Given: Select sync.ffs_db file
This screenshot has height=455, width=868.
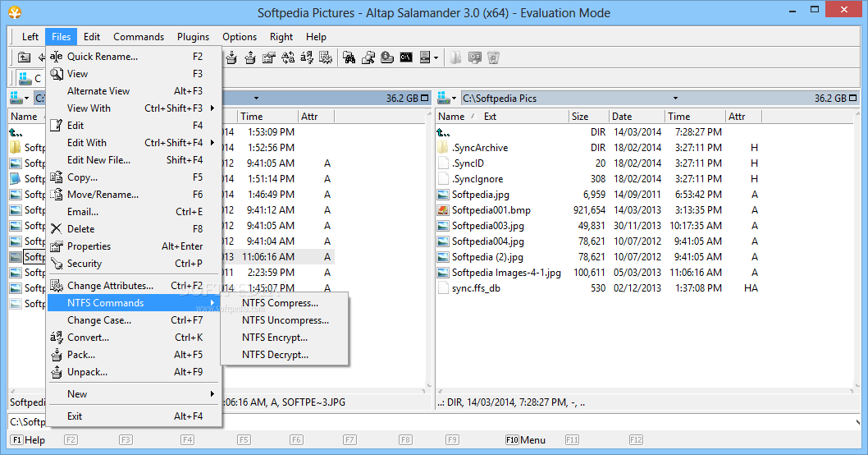Looking at the screenshot, I should (x=476, y=288).
